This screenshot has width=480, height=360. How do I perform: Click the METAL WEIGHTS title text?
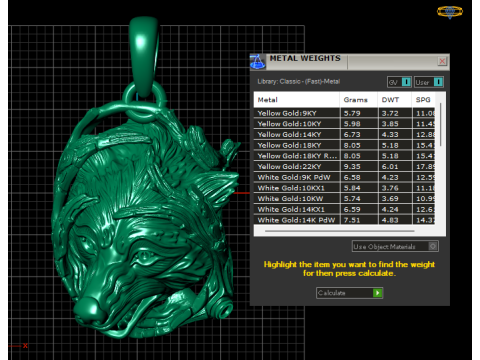point(305,58)
